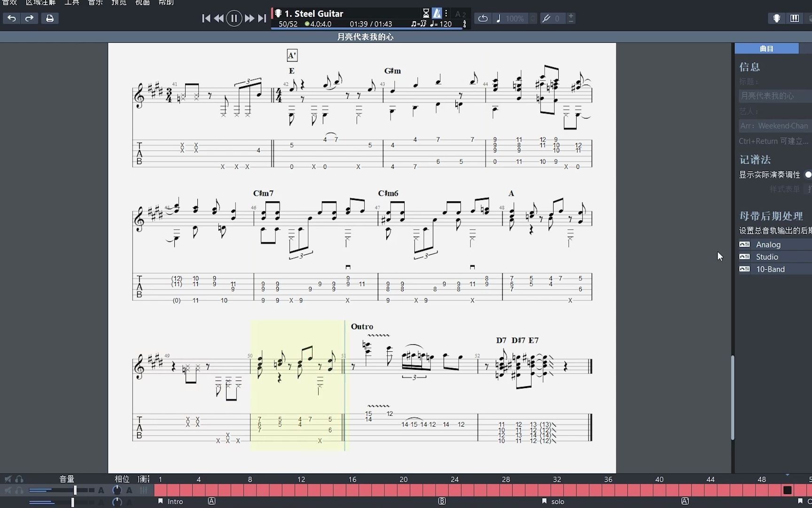
Task: Turn the track pan knob
Action: [117, 490]
